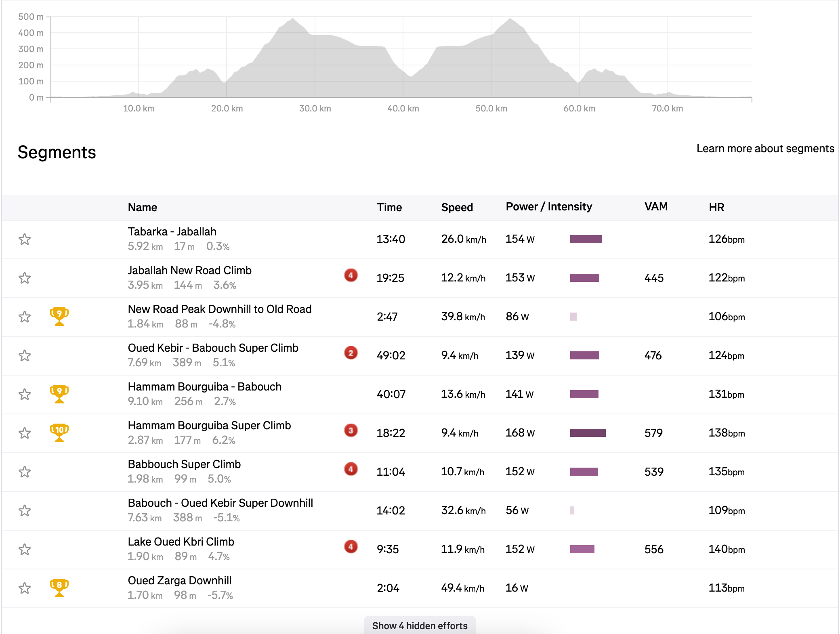Screen dimensions: 840x634
Task: Click the elevation profile peak near 50 km
Action: (510, 19)
